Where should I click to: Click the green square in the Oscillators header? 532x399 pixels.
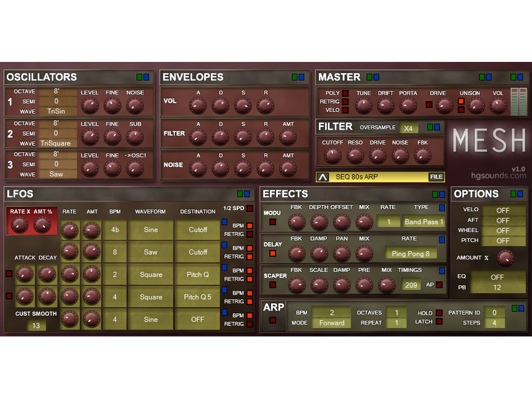(139, 78)
